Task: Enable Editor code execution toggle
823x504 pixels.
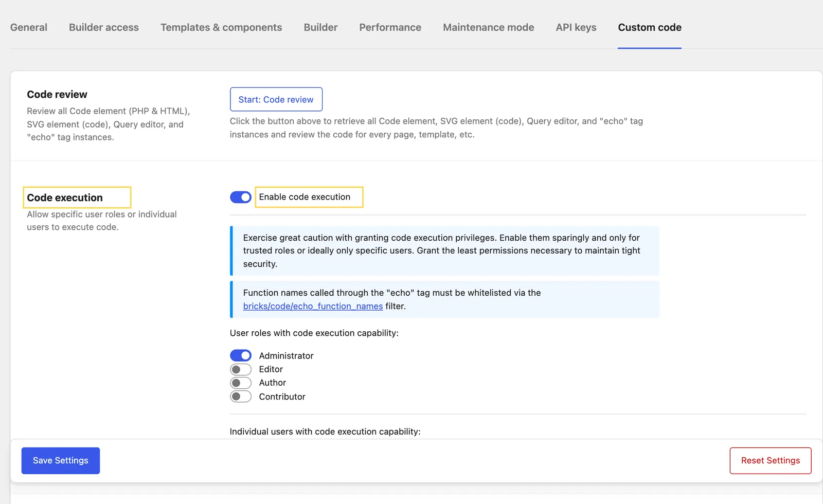Action: pyautogui.click(x=241, y=369)
